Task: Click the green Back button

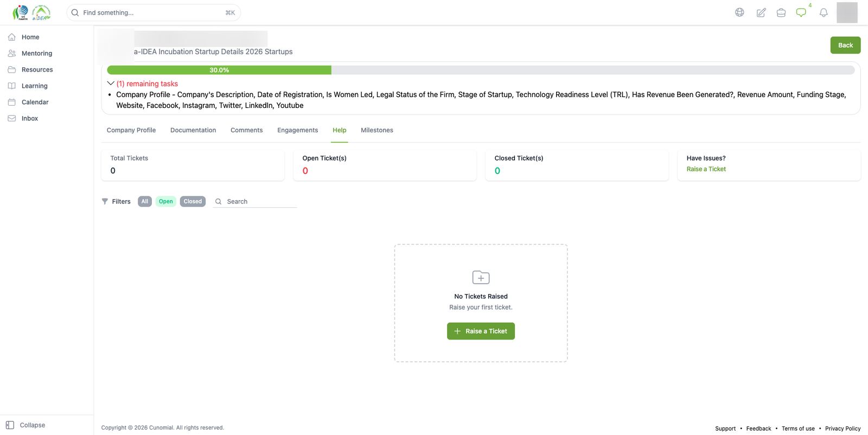Action: (845, 45)
